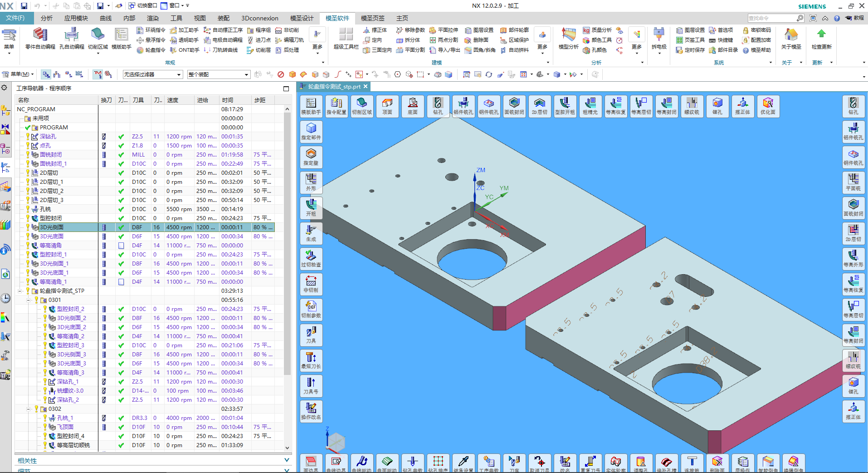
Task: Open the 菜单(M) menu dropdown
Action: [18, 74]
